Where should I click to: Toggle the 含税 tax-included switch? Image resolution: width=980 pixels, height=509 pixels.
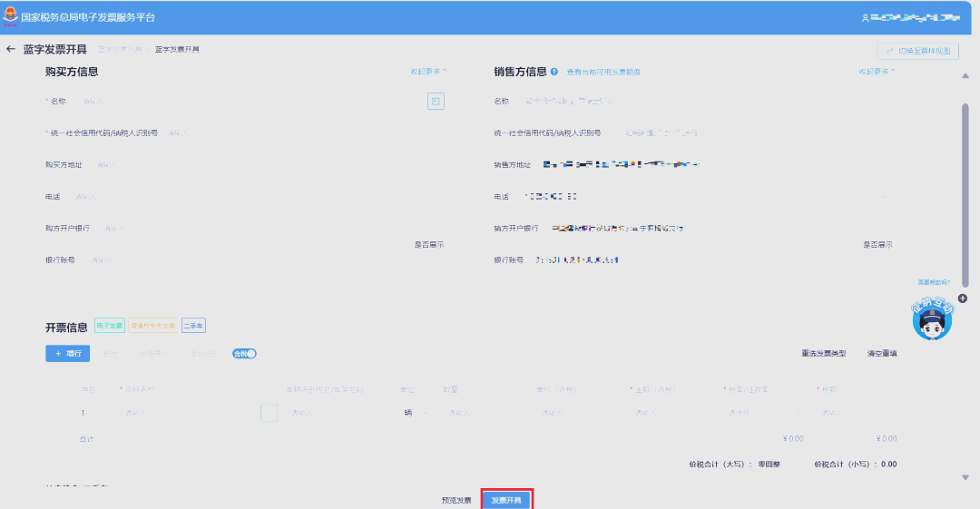[244, 353]
